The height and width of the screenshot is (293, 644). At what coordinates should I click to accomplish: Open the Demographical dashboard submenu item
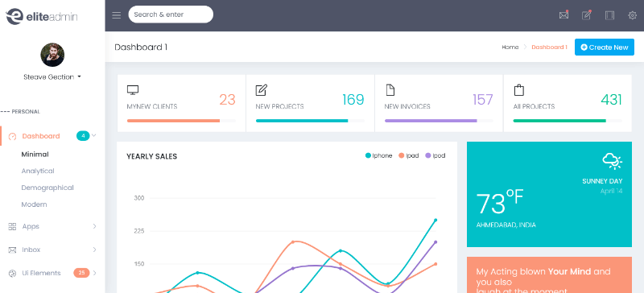[x=47, y=188]
